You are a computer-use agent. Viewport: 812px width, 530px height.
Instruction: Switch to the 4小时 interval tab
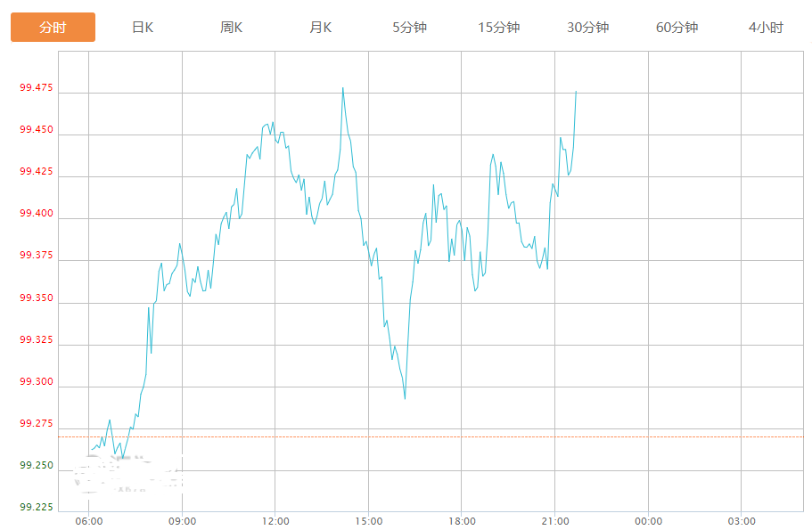(x=767, y=28)
